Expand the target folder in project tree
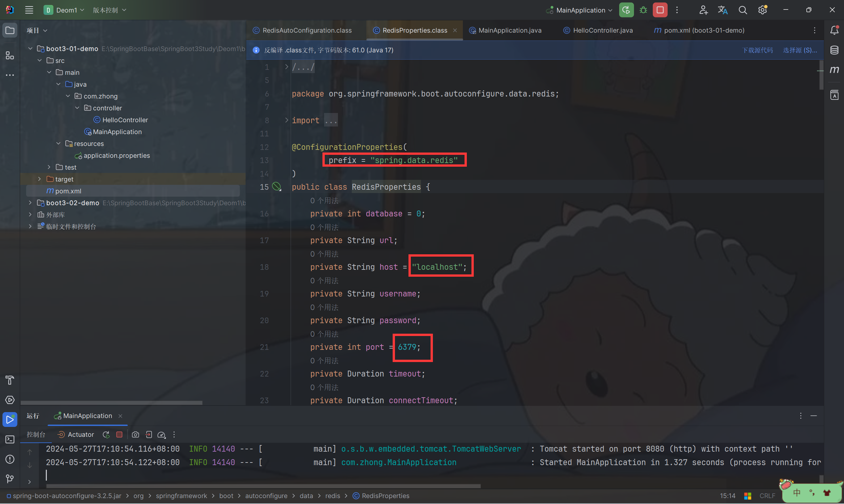844x504 pixels. pos(40,179)
